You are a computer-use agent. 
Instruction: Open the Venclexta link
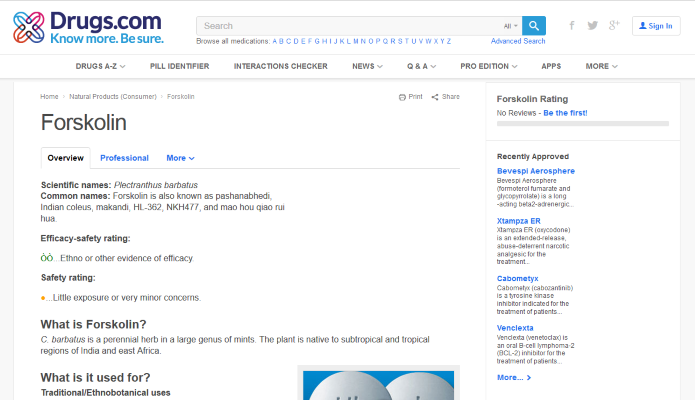(515, 328)
